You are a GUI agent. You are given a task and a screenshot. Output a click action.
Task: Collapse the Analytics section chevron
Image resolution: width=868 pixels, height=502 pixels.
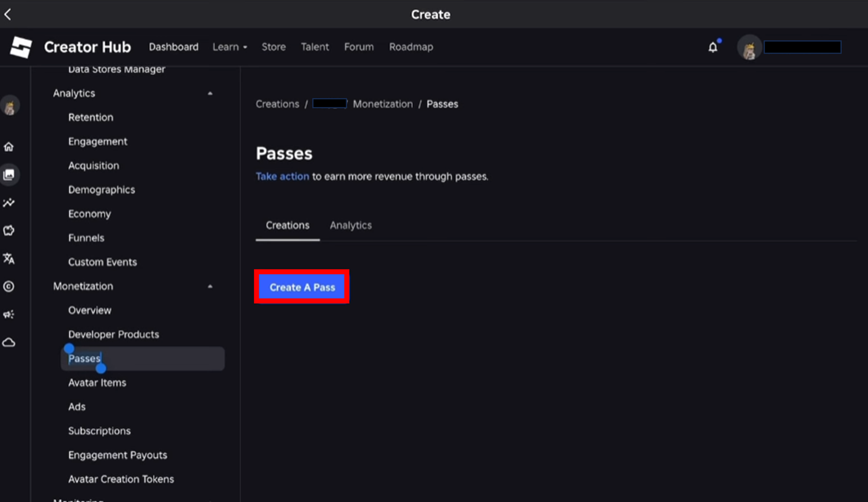[x=210, y=94]
